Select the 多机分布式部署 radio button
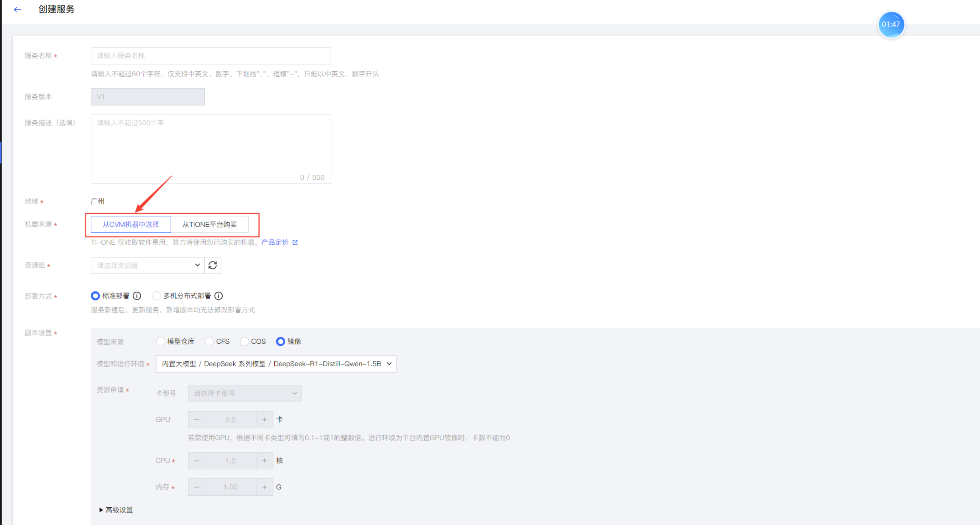Image resolution: width=980 pixels, height=525 pixels. [x=156, y=296]
